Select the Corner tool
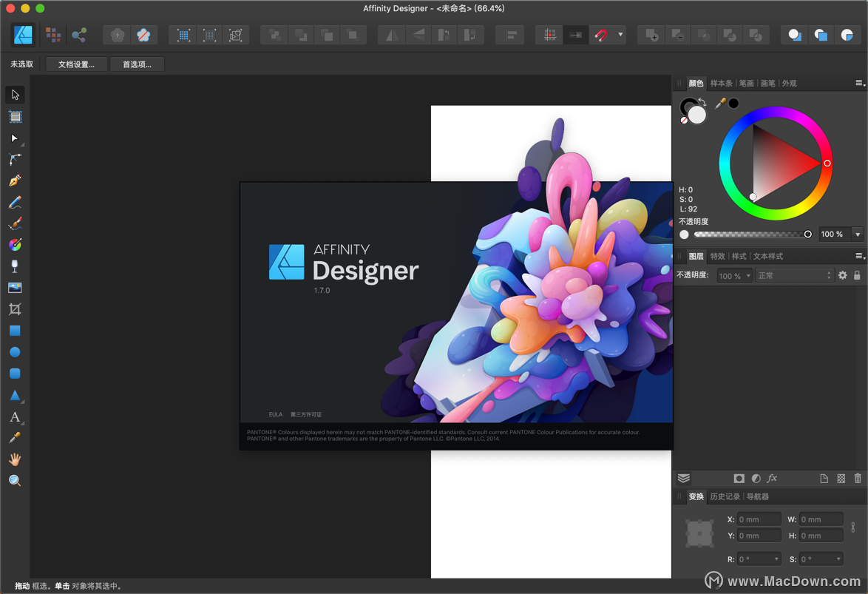 (15, 160)
